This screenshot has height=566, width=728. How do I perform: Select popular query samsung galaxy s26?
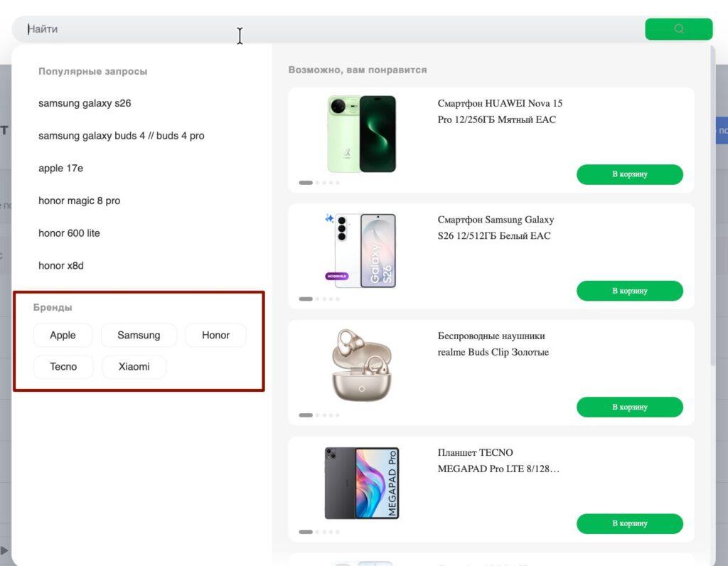(85, 103)
